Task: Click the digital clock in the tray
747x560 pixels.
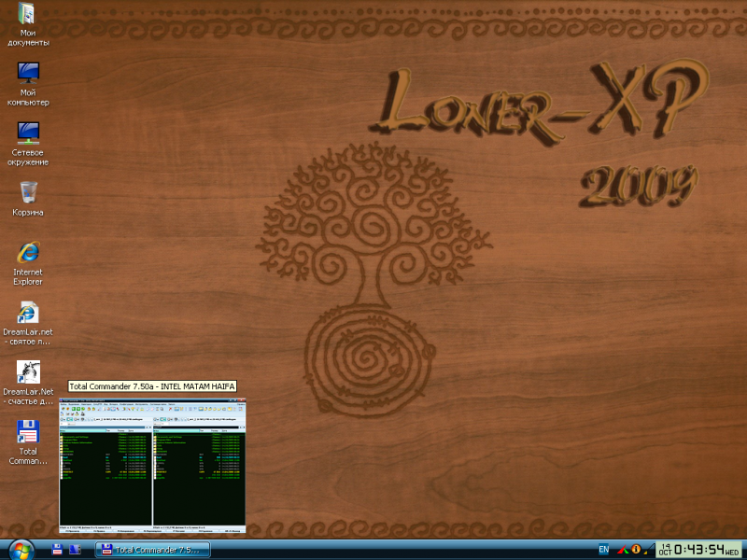Action: tap(700, 549)
